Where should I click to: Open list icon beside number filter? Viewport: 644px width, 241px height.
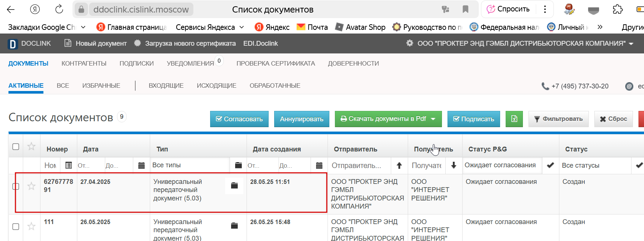click(68, 165)
